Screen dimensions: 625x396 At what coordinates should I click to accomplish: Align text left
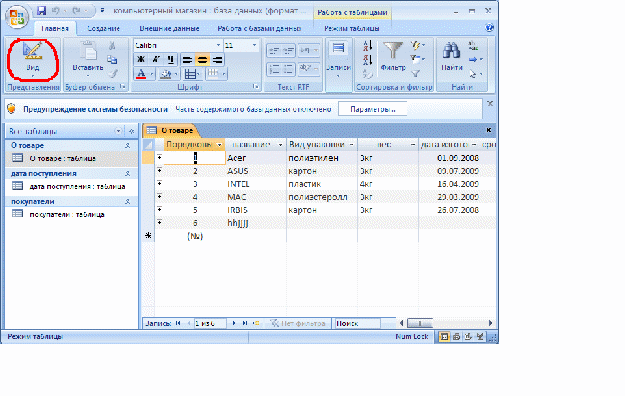pos(187,60)
